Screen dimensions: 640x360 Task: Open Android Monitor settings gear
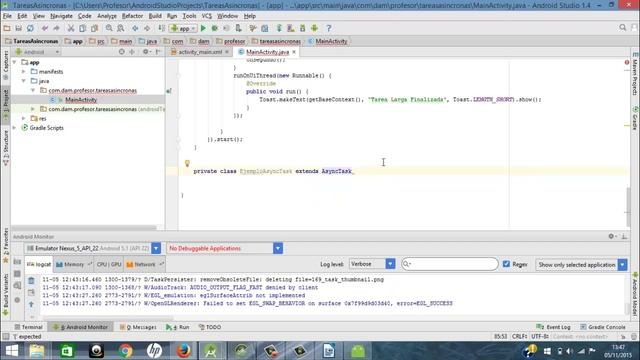pyautogui.click(x=611, y=236)
